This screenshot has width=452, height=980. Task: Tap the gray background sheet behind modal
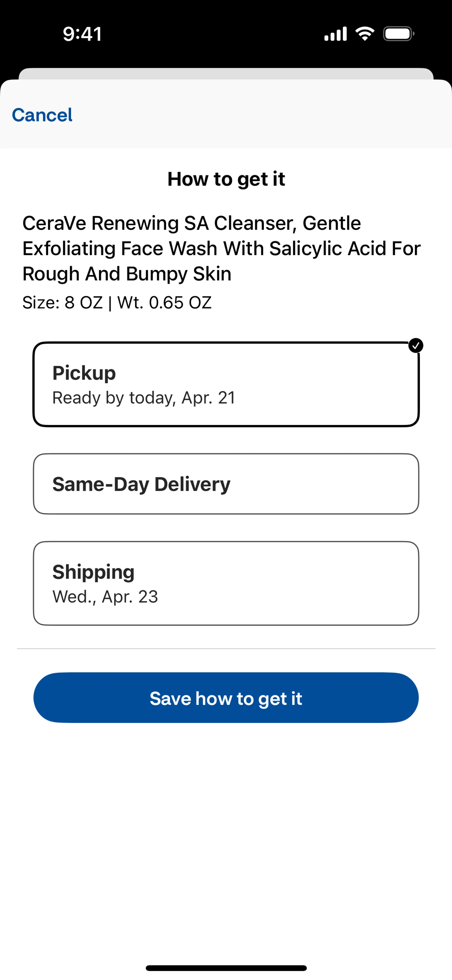(x=226, y=73)
